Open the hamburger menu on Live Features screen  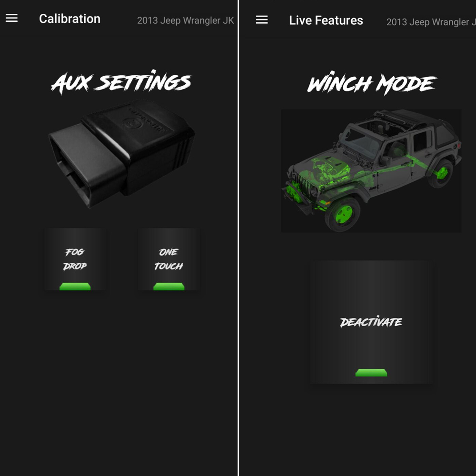coord(262,20)
